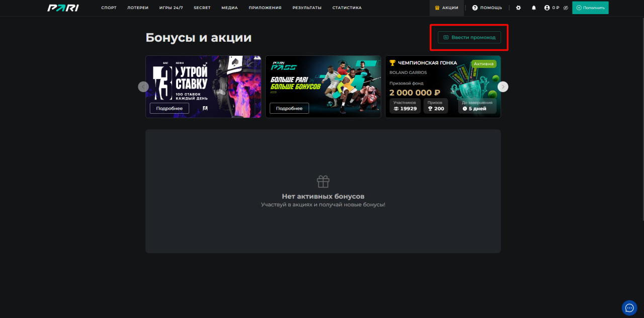Switch to the Статистика page
The height and width of the screenshot is (318, 644).
click(347, 8)
